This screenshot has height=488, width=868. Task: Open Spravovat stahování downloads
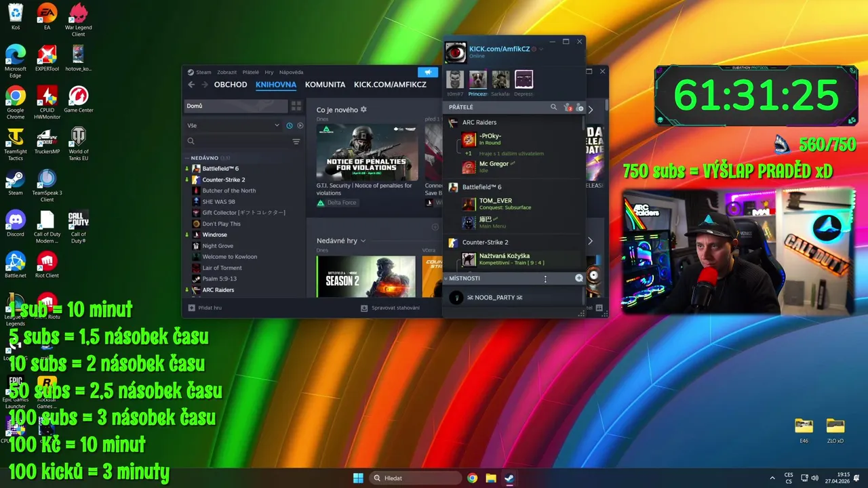click(x=391, y=308)
